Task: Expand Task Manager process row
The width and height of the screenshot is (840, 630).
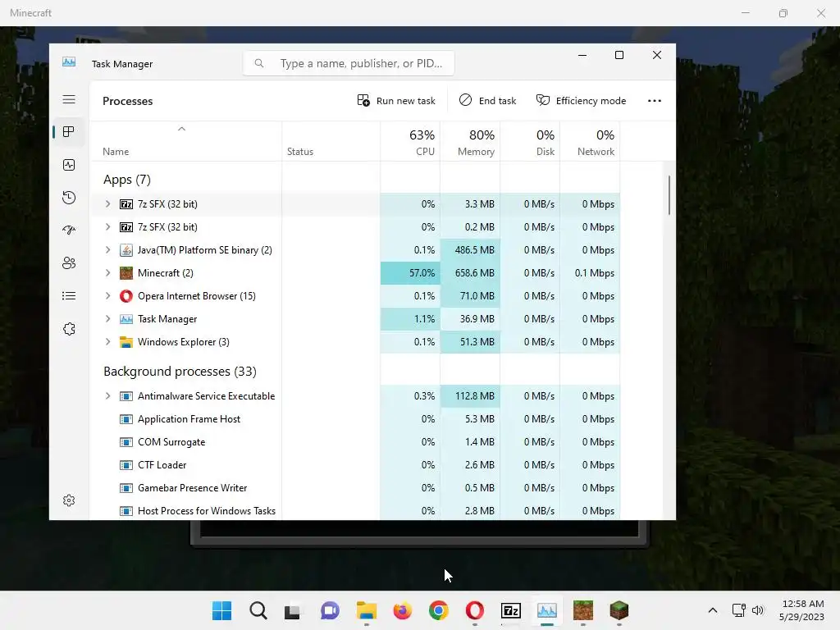Action: [107, 319]
